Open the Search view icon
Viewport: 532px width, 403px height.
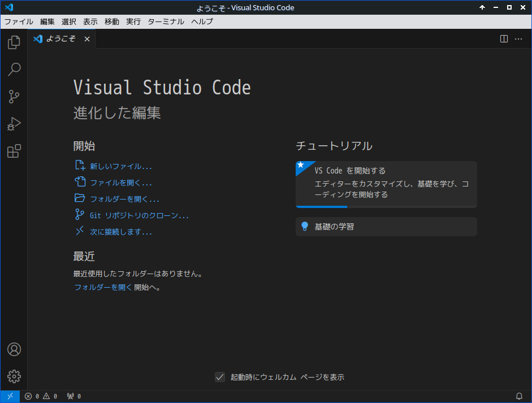click(x=14, y=70)
